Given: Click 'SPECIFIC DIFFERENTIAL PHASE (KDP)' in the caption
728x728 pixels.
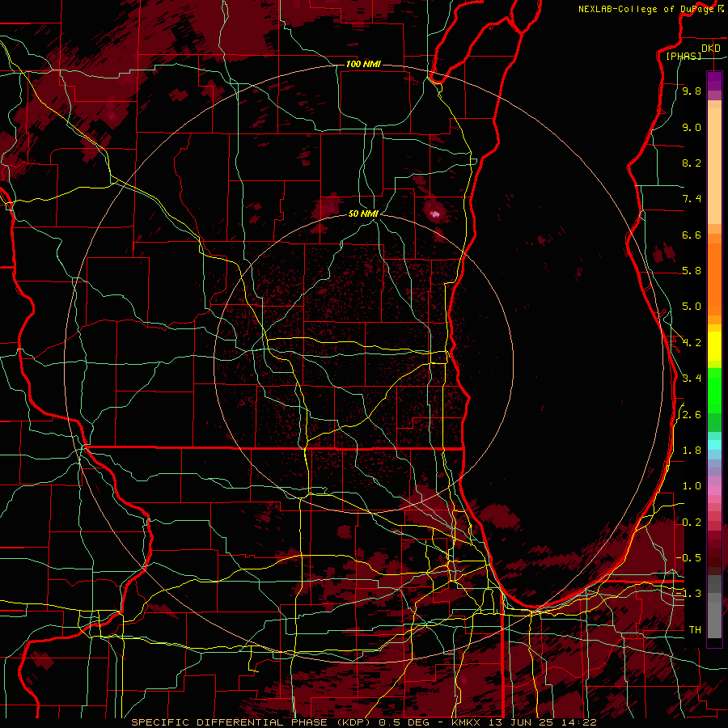Looking at the screenshot, I should coord(253,722).
